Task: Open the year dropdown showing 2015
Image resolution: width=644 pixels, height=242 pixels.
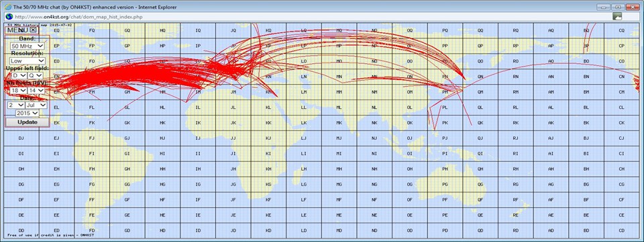Action: click(x=27, y=113)
